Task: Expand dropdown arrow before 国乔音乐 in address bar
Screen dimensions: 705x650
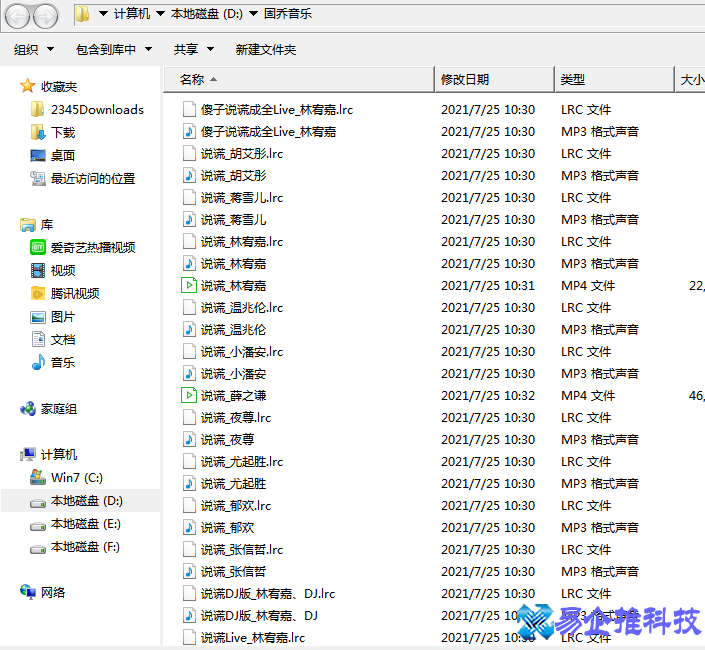Action: (x=254, y=14)
